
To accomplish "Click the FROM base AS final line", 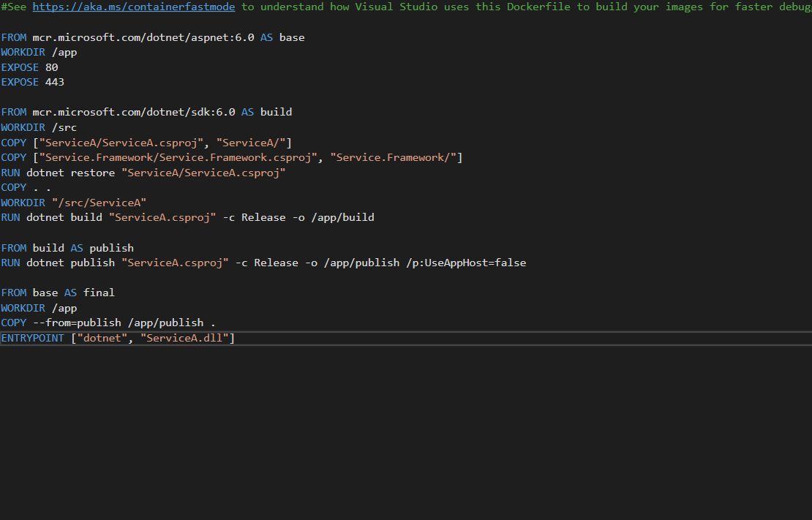I will pyautogui.click(x=58, y=293).
